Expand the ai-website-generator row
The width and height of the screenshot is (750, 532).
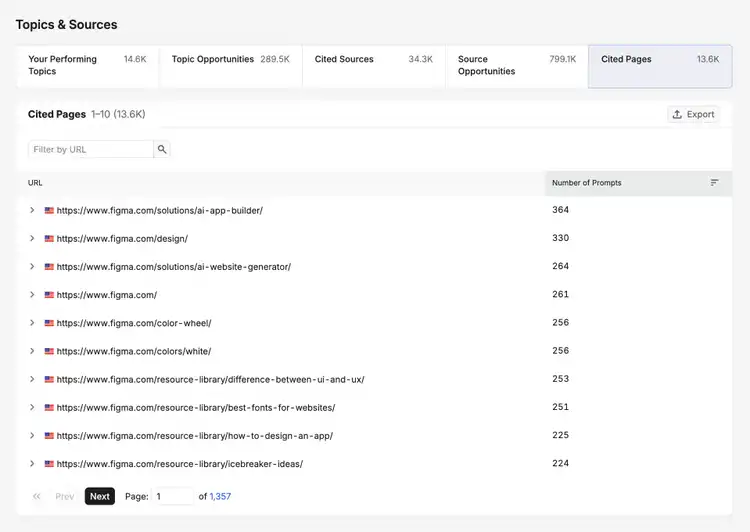click(32, 266)
